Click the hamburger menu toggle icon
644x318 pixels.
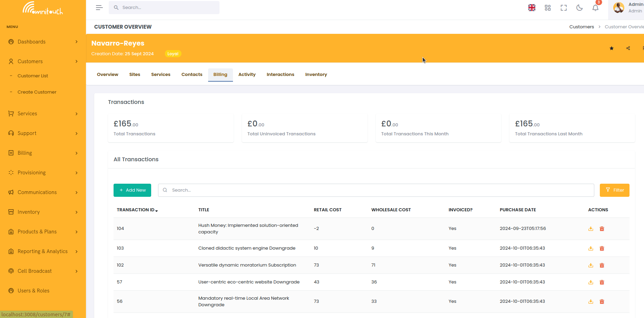coord(99,8)
